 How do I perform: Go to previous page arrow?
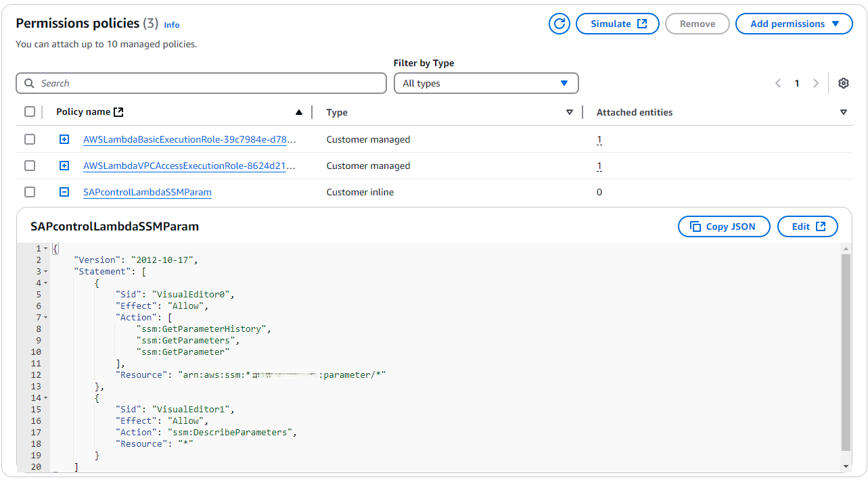pos(778,83)
